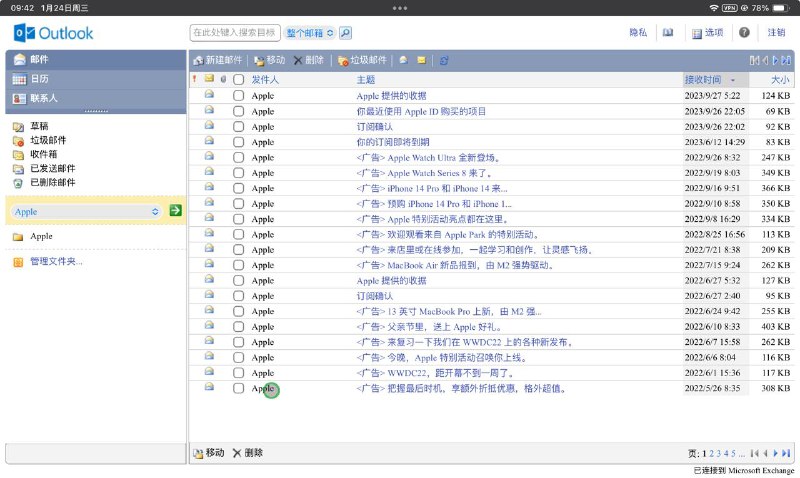Check the Apple Watch Series 8 row
The image size is (800, 478).
point(238,173)
